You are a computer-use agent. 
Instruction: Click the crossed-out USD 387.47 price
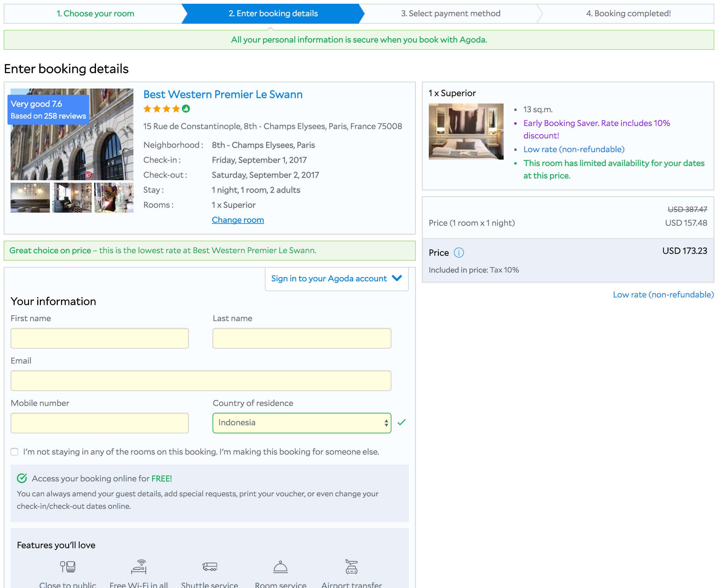(x=687, y=209)
